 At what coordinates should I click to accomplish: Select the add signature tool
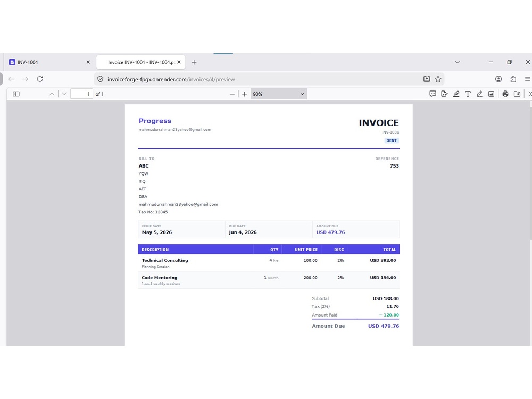[x=444, y=94]
